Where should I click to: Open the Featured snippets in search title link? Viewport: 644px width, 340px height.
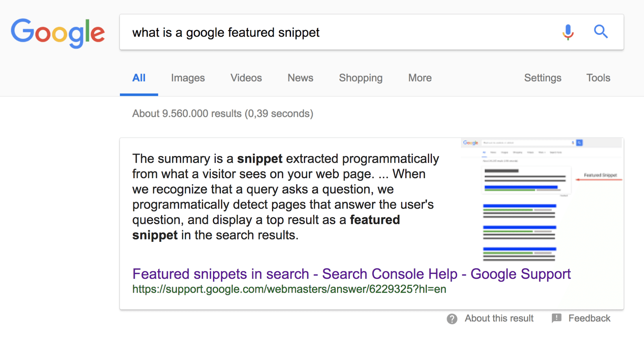(351, 274)
